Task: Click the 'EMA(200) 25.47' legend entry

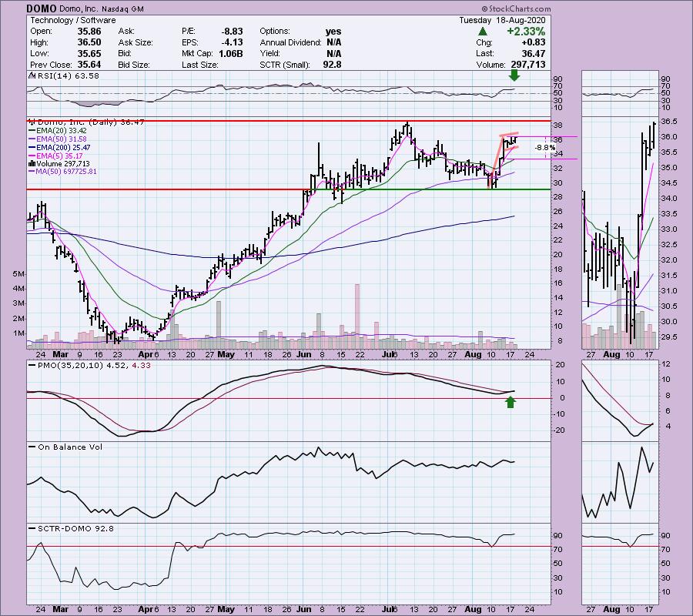Action: pyautogui.click(x=63, y=148)
